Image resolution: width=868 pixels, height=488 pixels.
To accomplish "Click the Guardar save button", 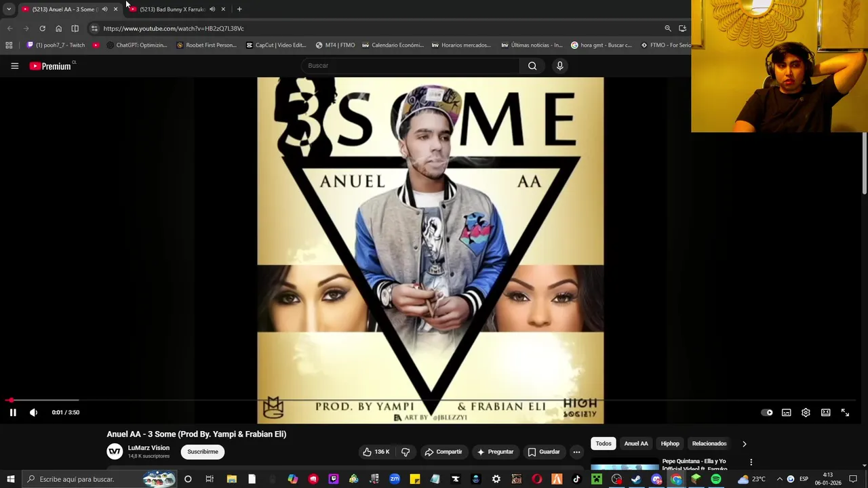I will click(544, 452).
